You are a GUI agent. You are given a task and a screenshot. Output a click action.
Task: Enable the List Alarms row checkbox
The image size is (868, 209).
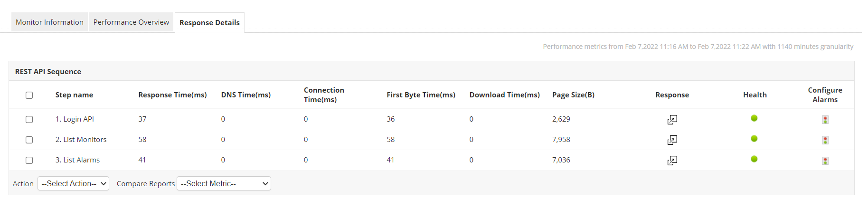(x=29, y=160)
